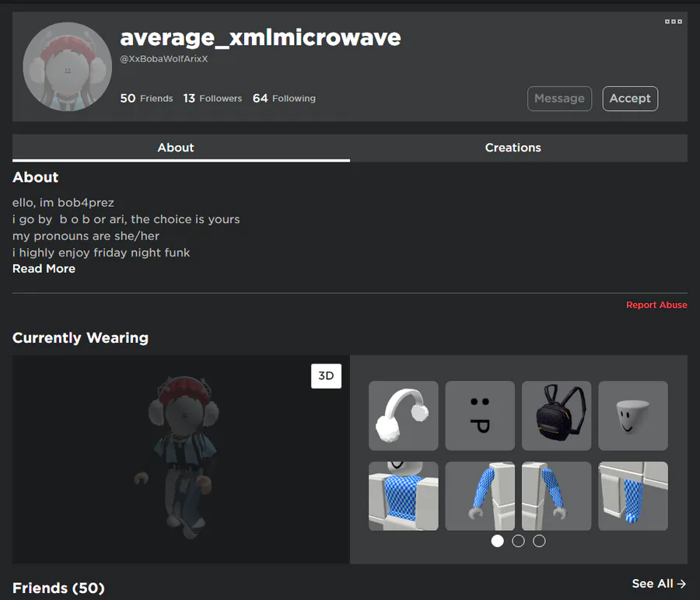
Task: Open the blue checkered leg item
Action: 633,496
